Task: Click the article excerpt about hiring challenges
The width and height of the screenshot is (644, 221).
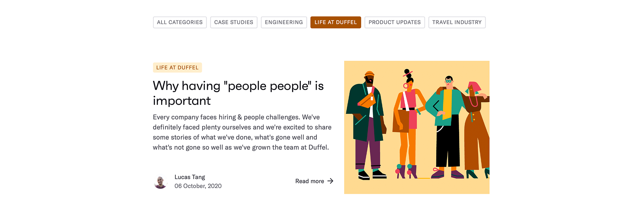Action: pos(242,132)
